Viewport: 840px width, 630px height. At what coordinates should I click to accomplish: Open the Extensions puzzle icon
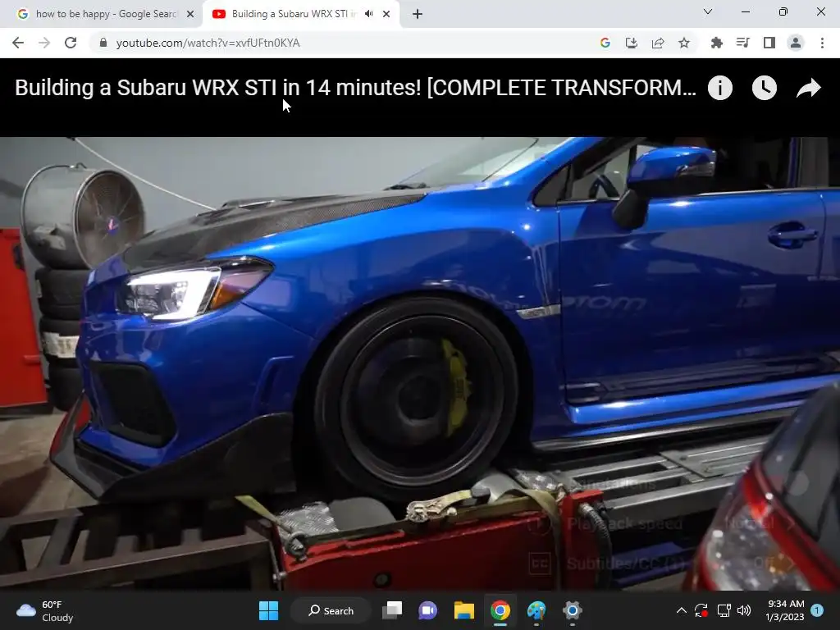[x=716, y=43]
